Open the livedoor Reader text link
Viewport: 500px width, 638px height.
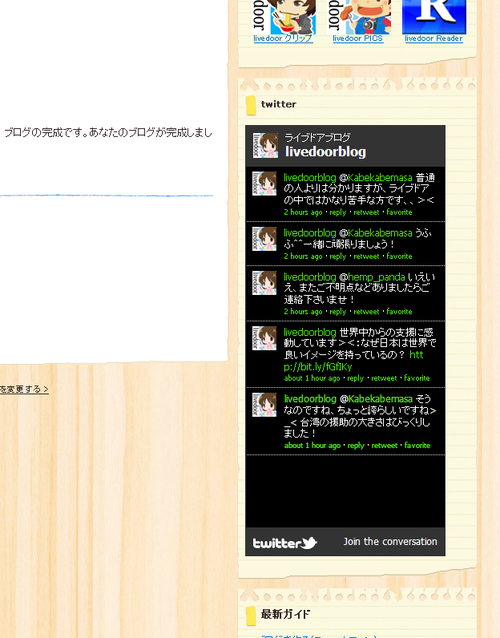pos(434,39)
